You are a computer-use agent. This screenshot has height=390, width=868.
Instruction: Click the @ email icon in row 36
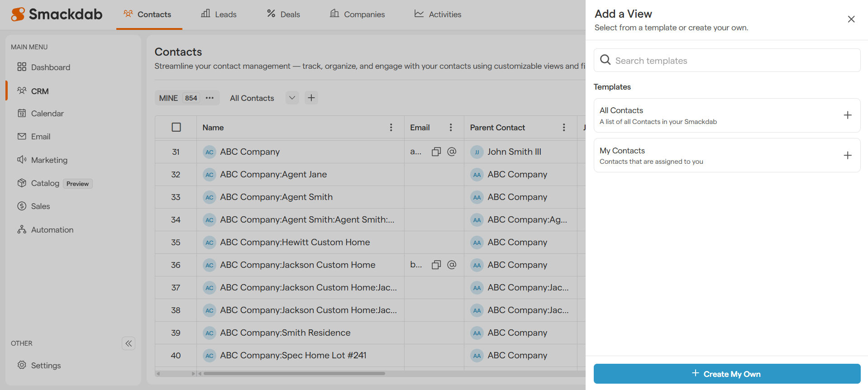451,265
